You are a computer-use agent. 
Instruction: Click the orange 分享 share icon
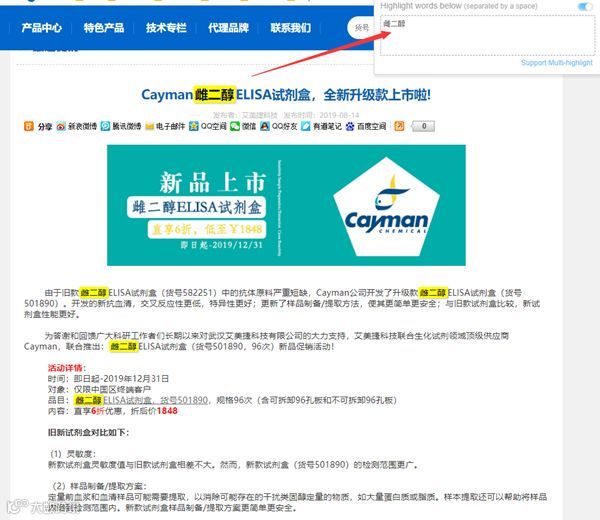(x=29, y=126)
